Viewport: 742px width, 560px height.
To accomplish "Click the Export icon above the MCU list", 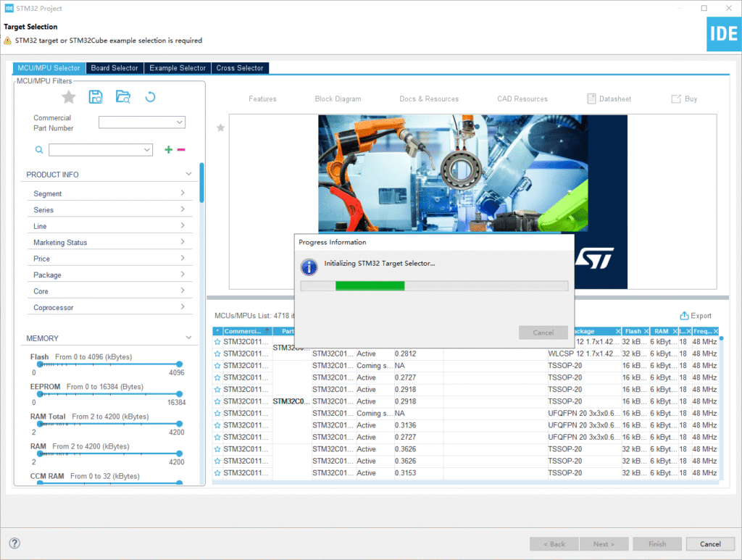I will [684, 315].
